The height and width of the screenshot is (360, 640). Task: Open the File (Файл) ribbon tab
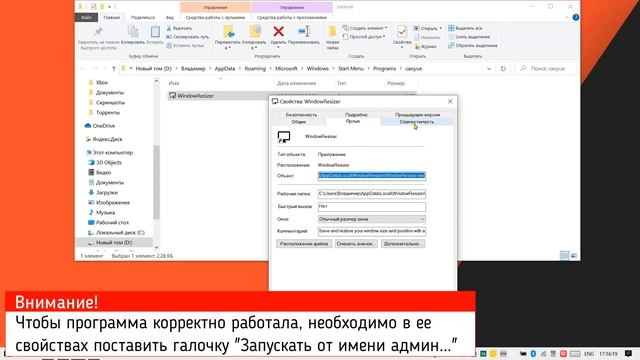pos(86,18)
